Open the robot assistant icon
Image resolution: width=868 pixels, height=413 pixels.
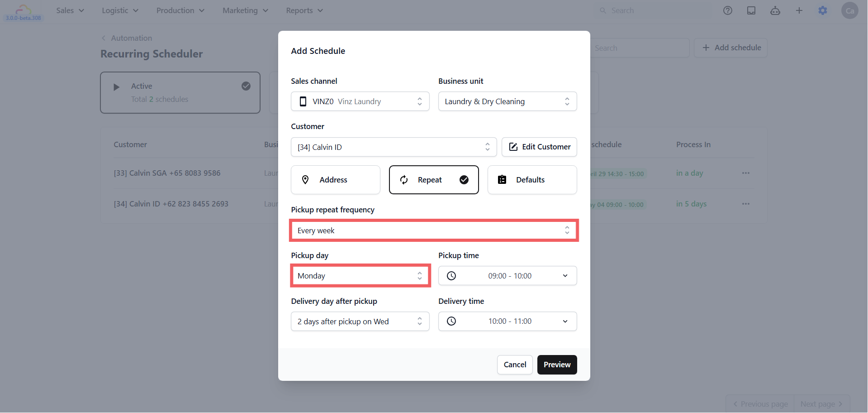pos(775,10)
